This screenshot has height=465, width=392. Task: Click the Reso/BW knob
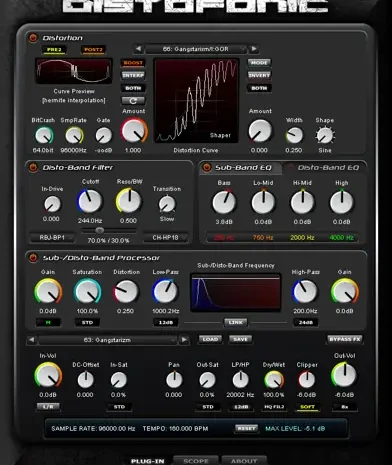[128, 201]
